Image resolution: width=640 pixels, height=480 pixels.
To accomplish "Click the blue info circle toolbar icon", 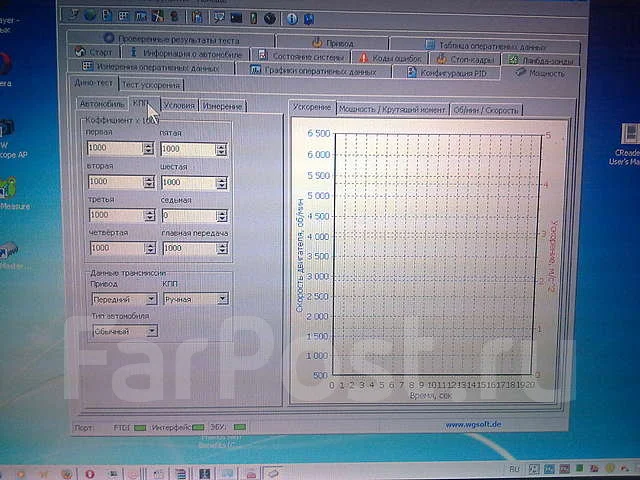I will [292, 19].
